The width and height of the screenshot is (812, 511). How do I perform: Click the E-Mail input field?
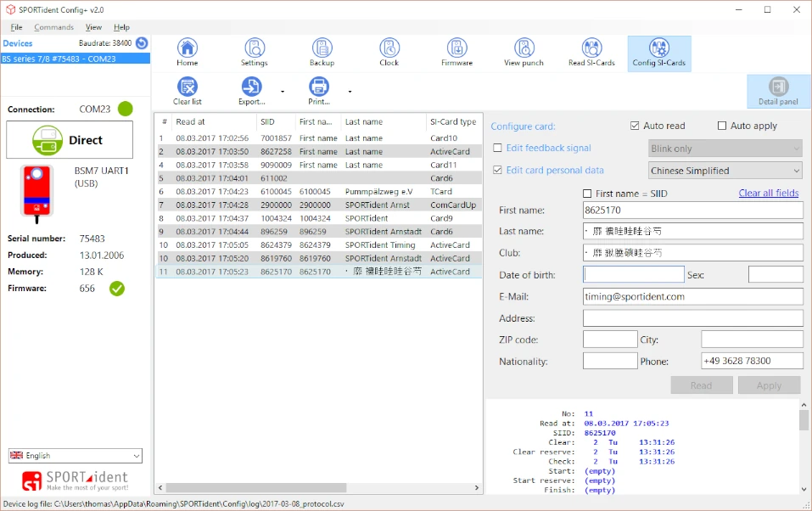coord(693,296)
